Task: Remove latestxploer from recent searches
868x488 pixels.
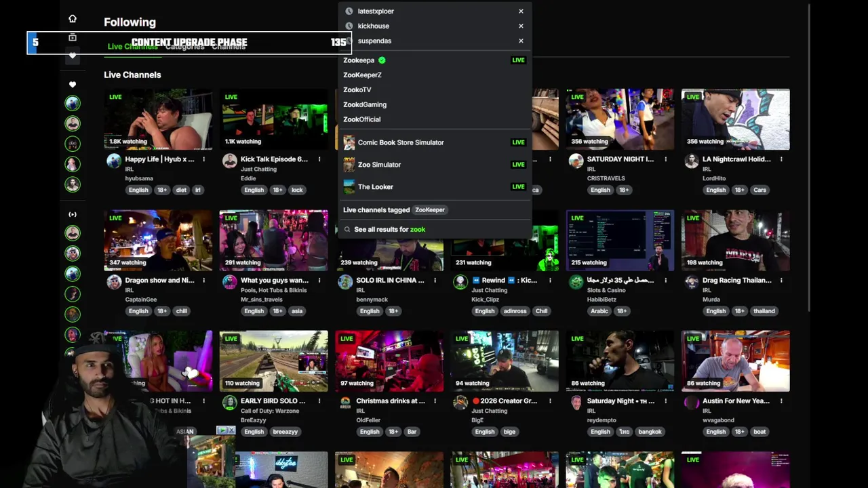Action: pyautogui.click(x=521, y=11)
